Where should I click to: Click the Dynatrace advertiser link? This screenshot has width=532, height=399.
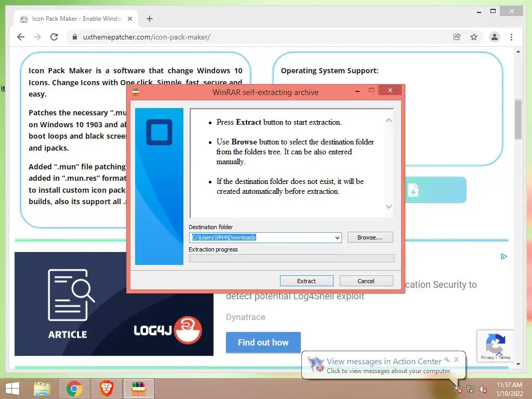(246, 317)
